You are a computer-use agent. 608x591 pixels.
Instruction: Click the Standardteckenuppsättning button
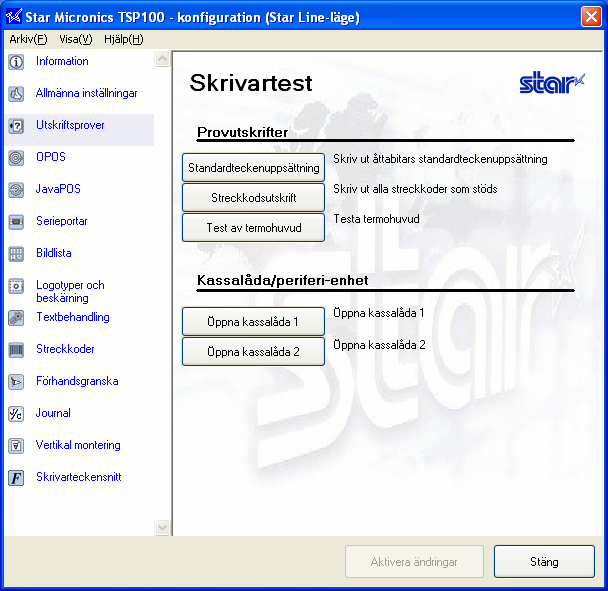(x=253, y=168)
